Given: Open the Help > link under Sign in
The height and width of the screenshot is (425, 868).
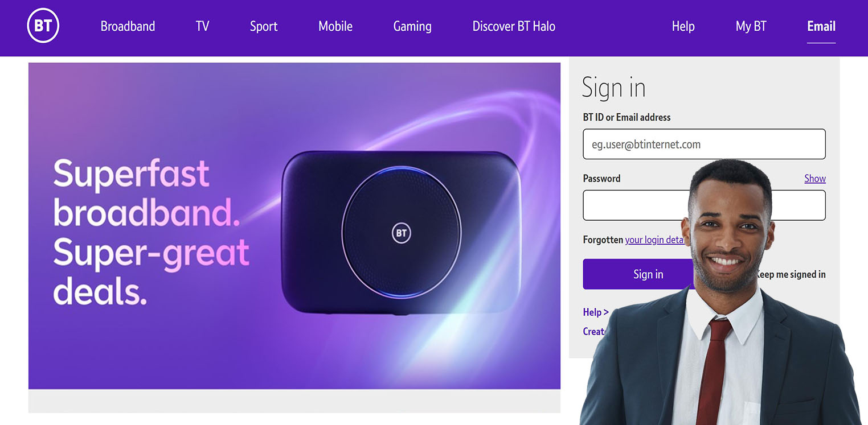Looking at the screenshot, I should pyautogui.click(x=596, y=312).
